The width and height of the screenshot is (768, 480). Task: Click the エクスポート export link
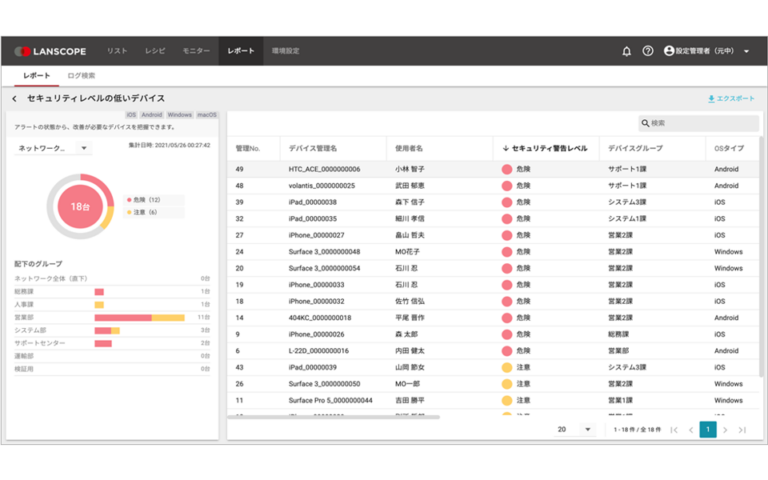click(x=731, y=99)
